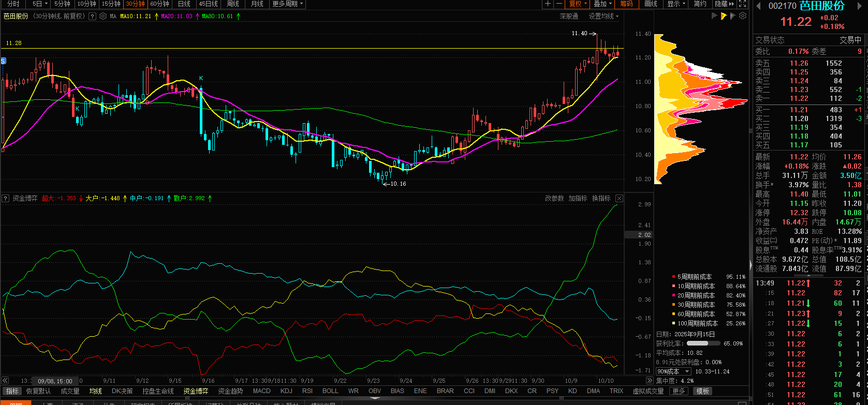The image size is (868, 405).
Task: Select the yellow flame chip distribution icon
Action: pyautogui.click(x=724, y=16)
